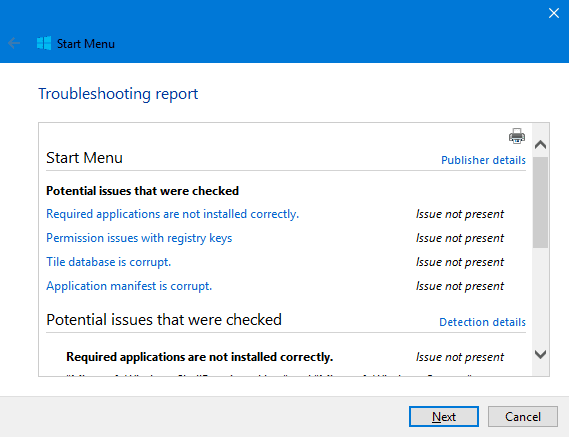569x437 pixels.
Task: Click bold 'Required applications are not installed correctly.' text
Action: coord(200,357)
